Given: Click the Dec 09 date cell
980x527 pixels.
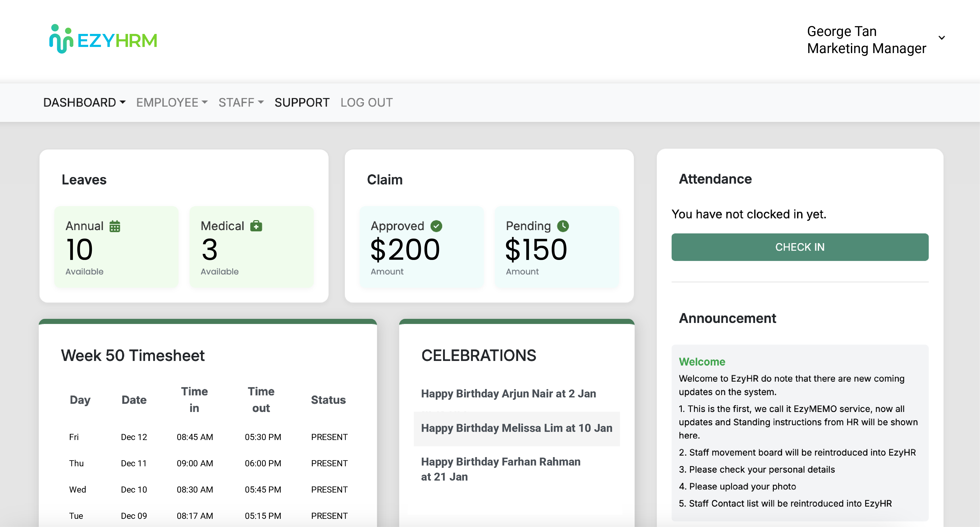Looking at the screenshot, I should (x=134, y=516).
